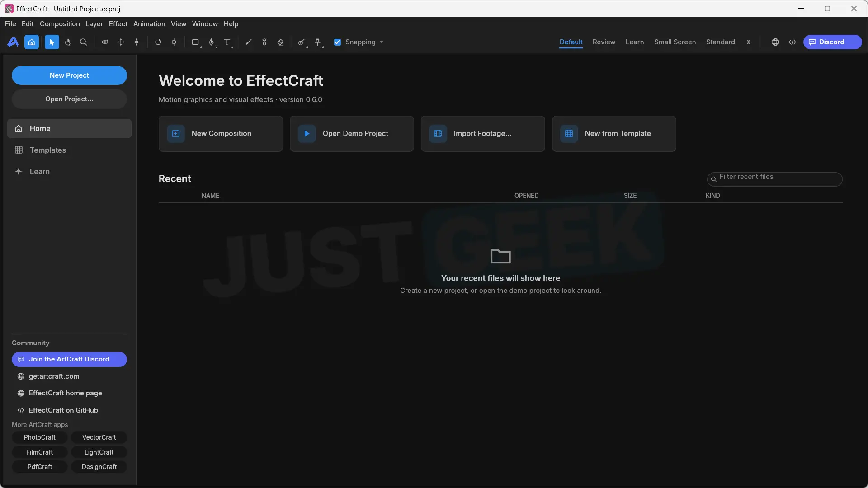Screen dimensions: 868x488
Task: Click the FilmCraft app button
Action: pyautogui.click(x=40, y=452)
